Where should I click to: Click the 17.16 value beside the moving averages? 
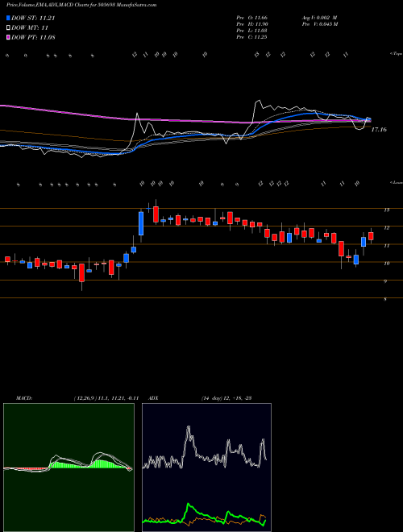pyautogui.click(x=379, y=130)
